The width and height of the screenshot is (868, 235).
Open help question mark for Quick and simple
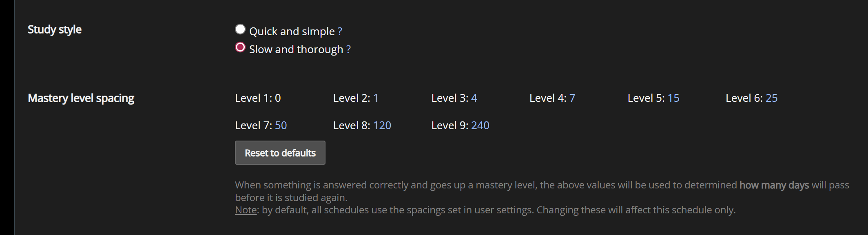[340, 31]
